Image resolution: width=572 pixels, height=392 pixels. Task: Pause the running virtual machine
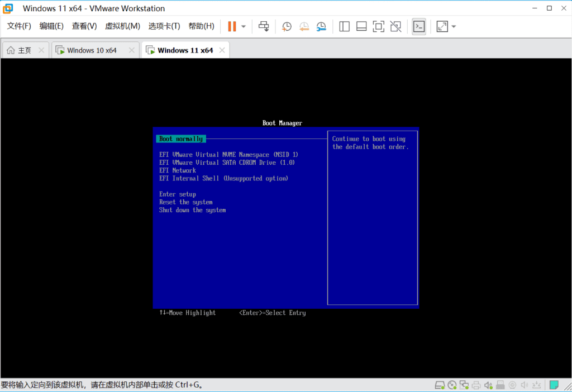tap(232, 26)
